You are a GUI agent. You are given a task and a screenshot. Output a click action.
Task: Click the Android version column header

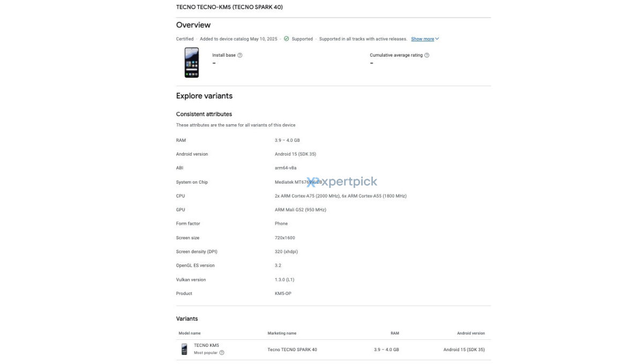coord(471,333)
